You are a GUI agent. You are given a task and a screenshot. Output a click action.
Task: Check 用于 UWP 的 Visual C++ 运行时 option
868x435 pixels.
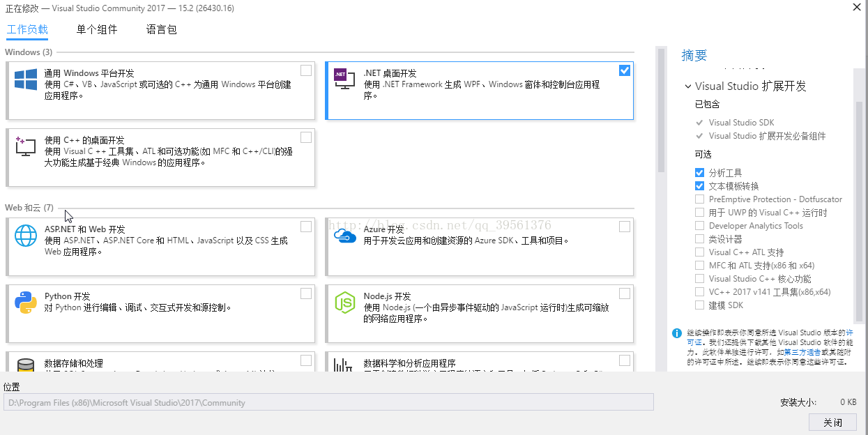click(699, 213)
